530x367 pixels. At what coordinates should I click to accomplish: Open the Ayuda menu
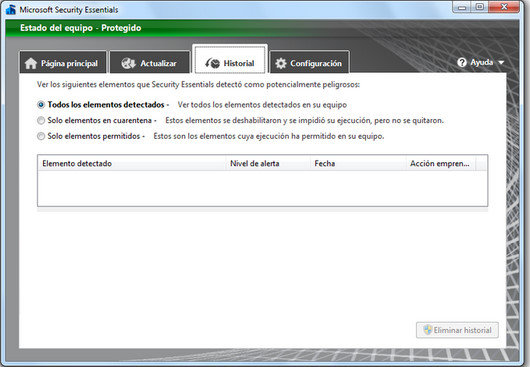(481, 63)
